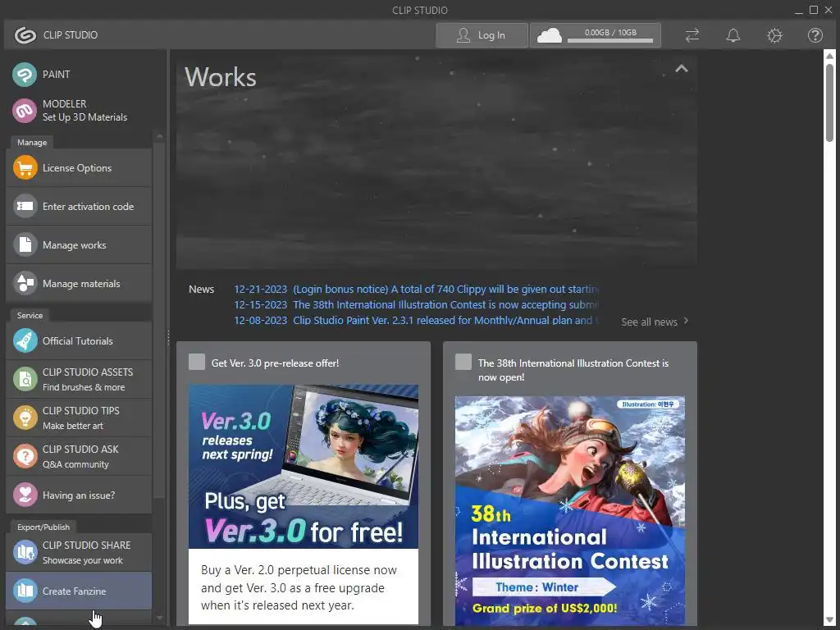Select the Official Tutorials label
The image size is (840, 630).
click(78, 341)
